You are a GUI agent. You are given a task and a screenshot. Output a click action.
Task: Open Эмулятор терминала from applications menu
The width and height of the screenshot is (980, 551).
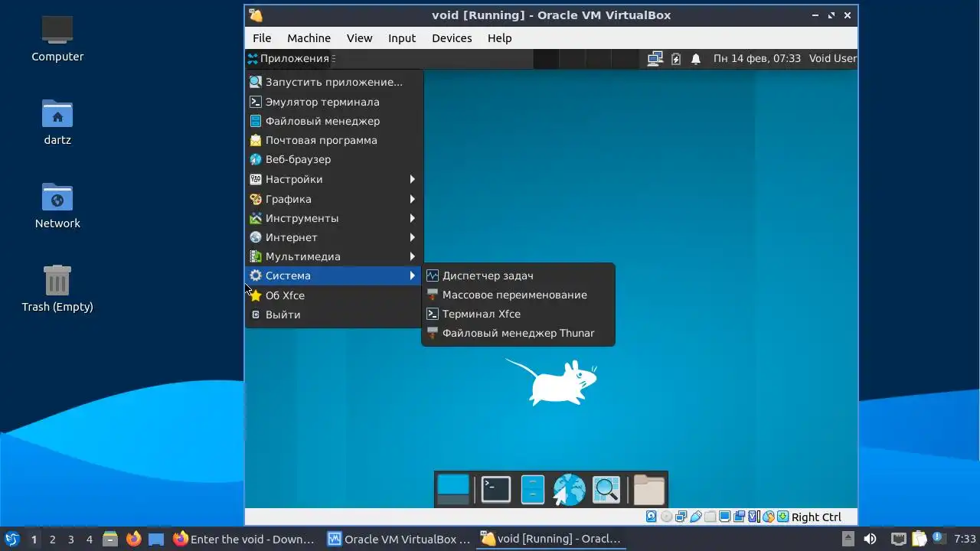(334, 102)
